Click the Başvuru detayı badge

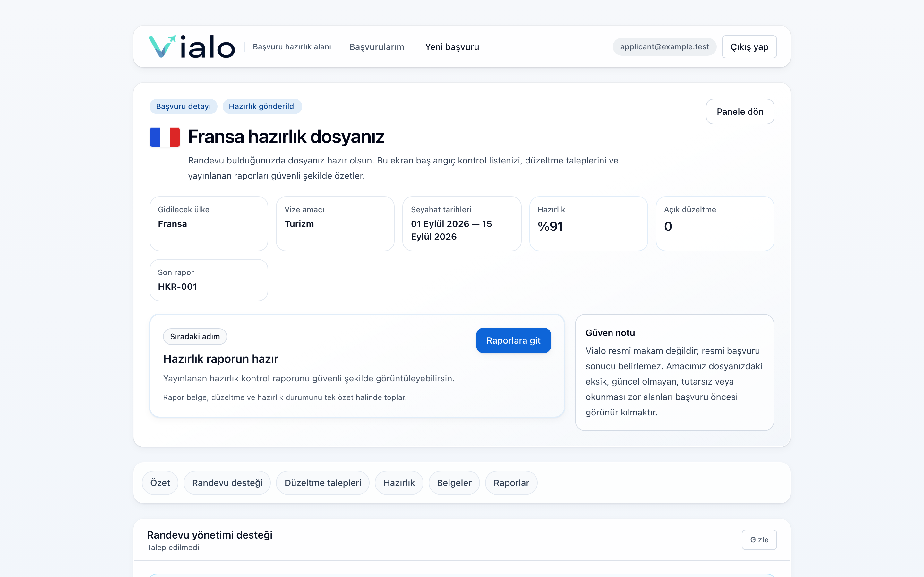tap(183, 106)
